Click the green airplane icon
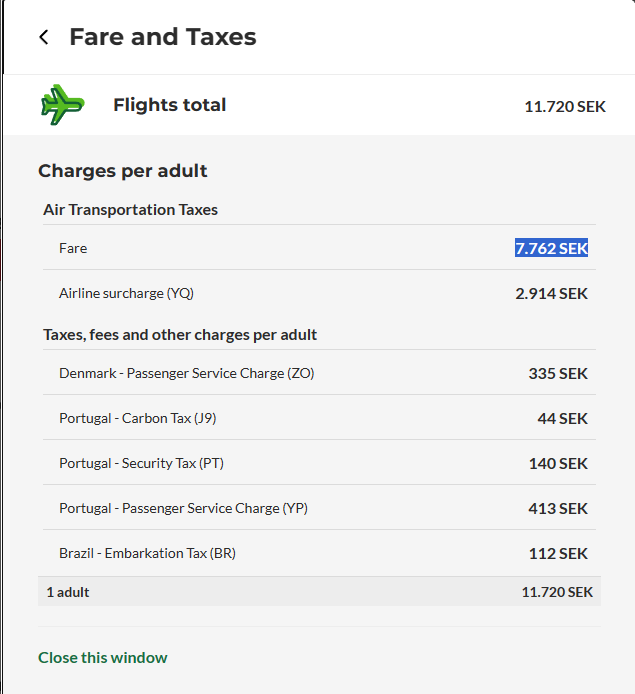 (x=62, y=104)
